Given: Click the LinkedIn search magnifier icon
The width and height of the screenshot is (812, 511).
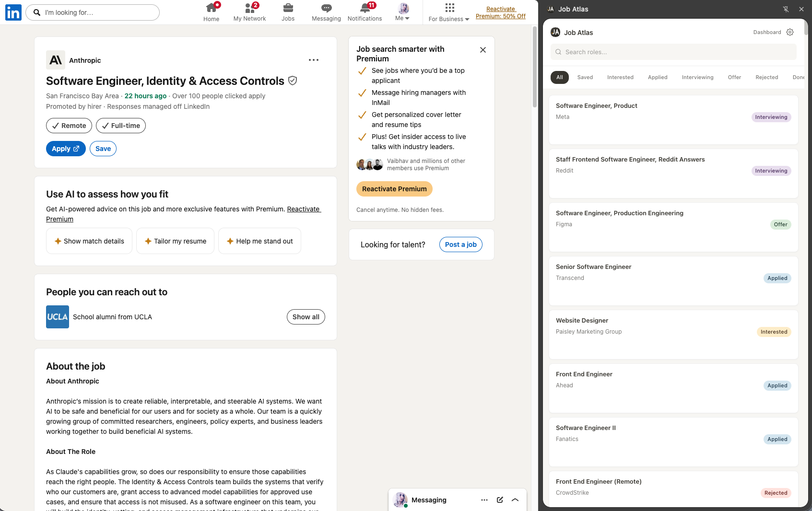Looking at the screenshot, I should click(x=37, y=12).
